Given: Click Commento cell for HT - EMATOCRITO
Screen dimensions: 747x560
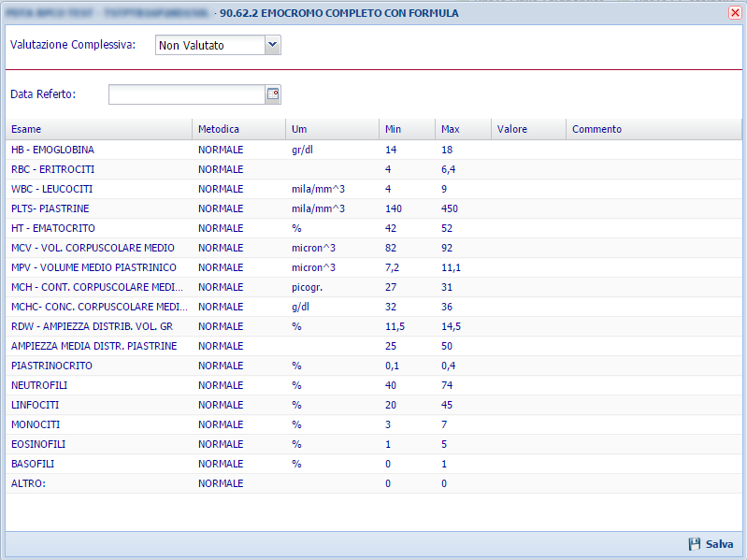Looking at the screenshot, I should click(x=653, y=228).
